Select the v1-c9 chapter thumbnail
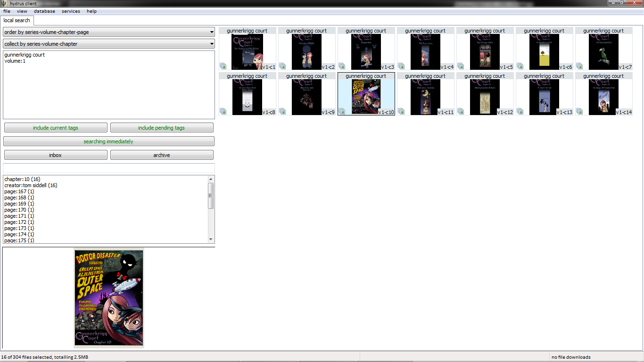This screenshot has width=644, height=362. (x=307, y=94)
